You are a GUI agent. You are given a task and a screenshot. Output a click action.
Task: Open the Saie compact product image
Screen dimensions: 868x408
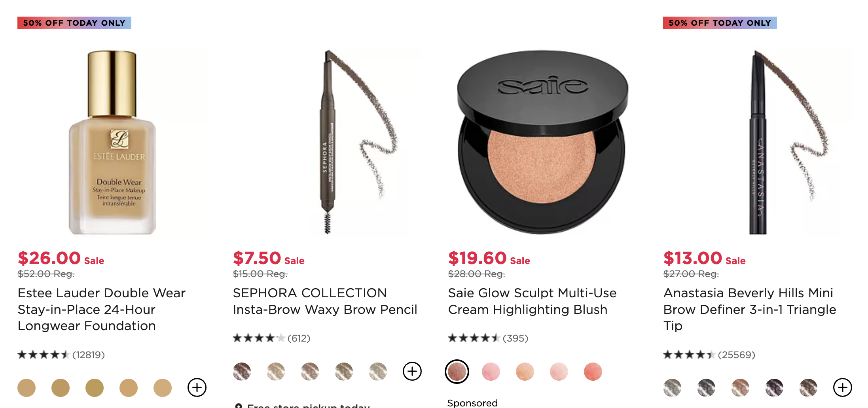coord(543,142)
